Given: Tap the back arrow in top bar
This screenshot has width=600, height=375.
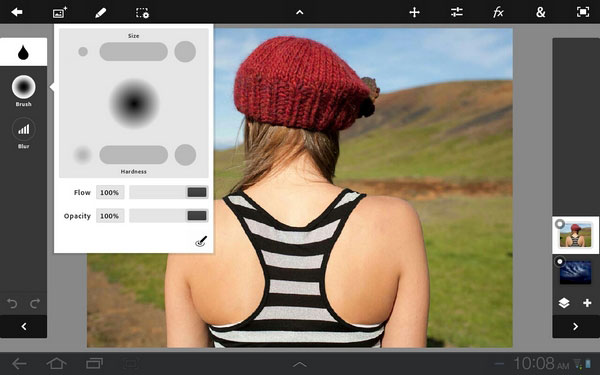Looking at the screenshot, I should (x=17, y=12).
